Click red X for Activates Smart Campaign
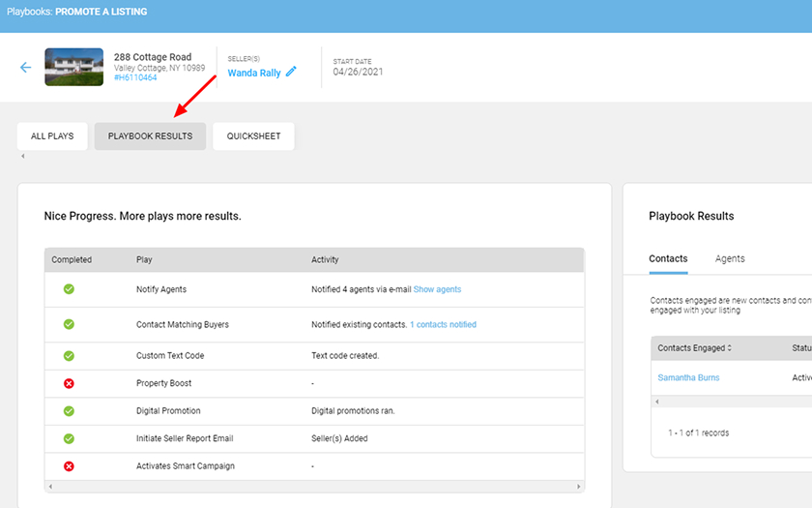Viewport: 812px width, 508px height. [69, 466]
